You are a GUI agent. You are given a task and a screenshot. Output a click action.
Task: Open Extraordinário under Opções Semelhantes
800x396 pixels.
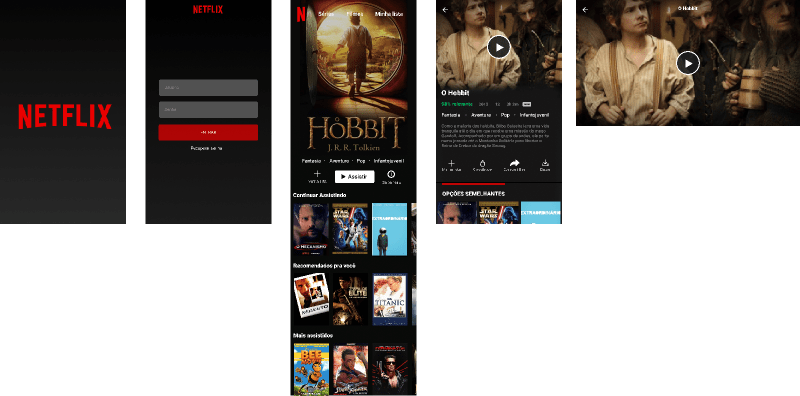pyautogui.click(x=540, y=212)
